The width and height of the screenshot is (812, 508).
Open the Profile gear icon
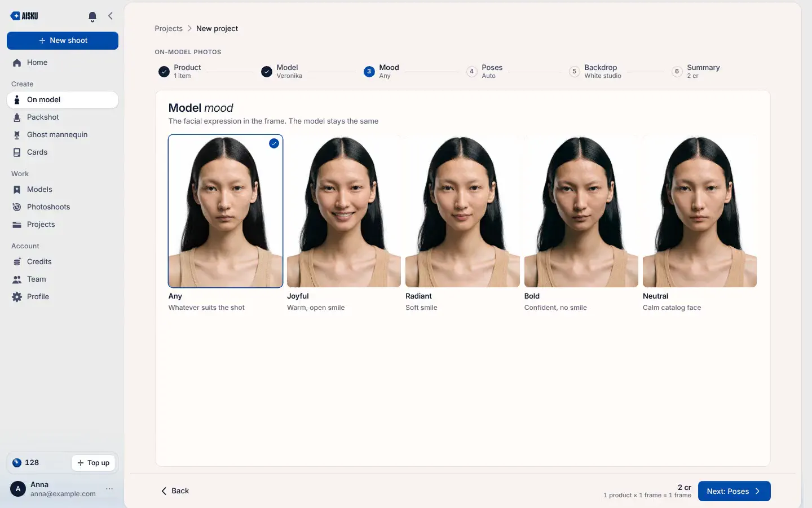click(x=17, y=297)
